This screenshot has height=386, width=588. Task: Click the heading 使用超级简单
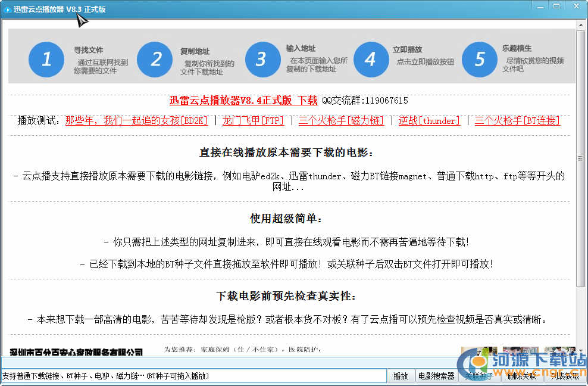coord(286,219)
